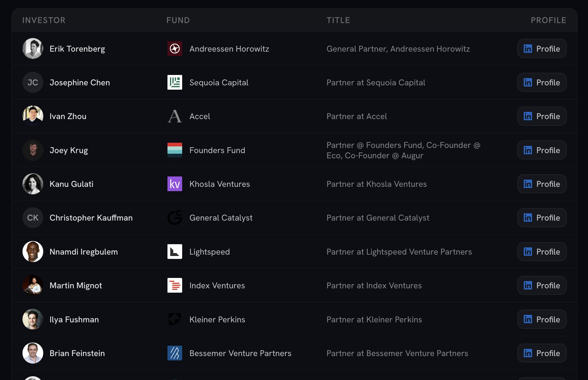
Task: Select the name Christopher Kauffman
Action: pos(91,218)
